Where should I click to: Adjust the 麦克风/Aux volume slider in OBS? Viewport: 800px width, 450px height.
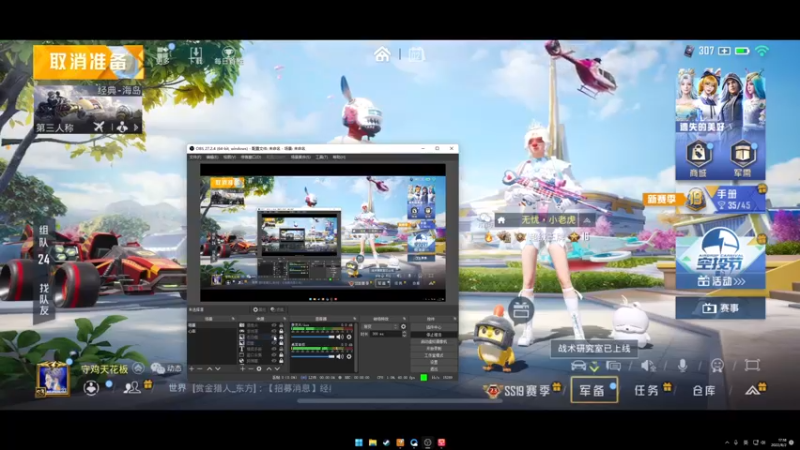point(312,337)
